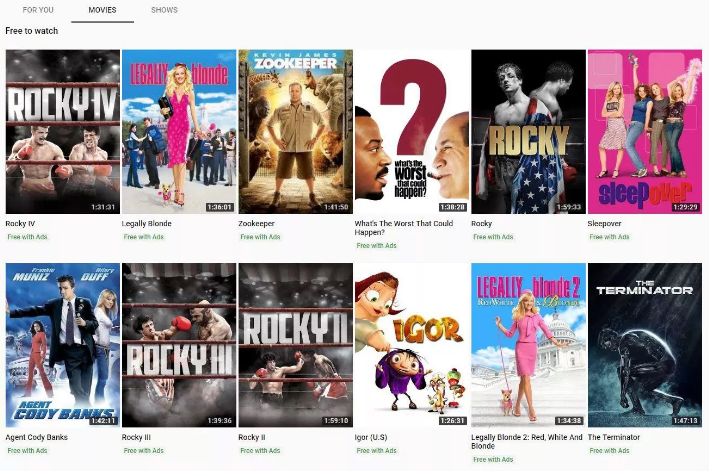This screenshot has width=709, height=471.
Task: Open the Legally Blonde 2 poster
Action: tap(529, 345)
